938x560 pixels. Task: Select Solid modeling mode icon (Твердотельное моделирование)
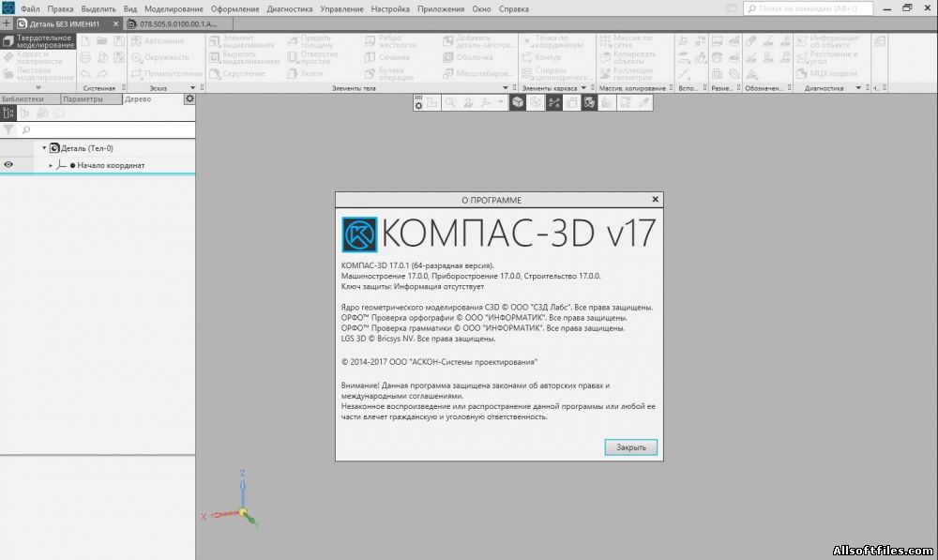tap(8, 41)
